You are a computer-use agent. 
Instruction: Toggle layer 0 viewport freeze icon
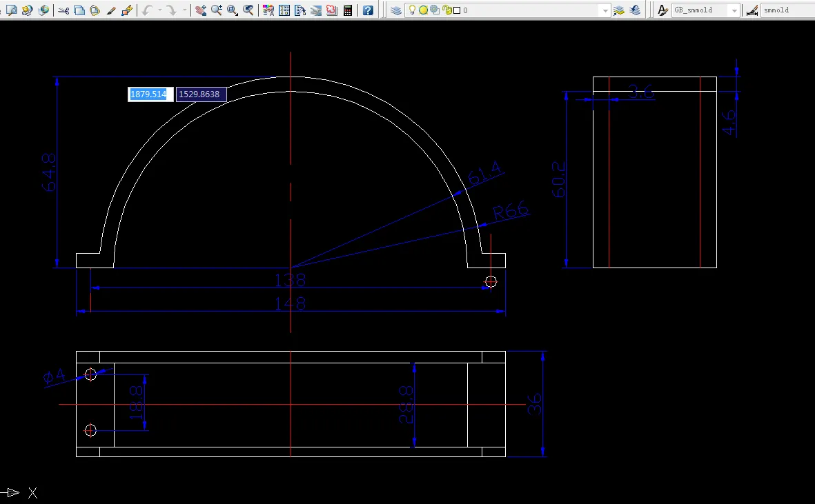click(435, 10)
